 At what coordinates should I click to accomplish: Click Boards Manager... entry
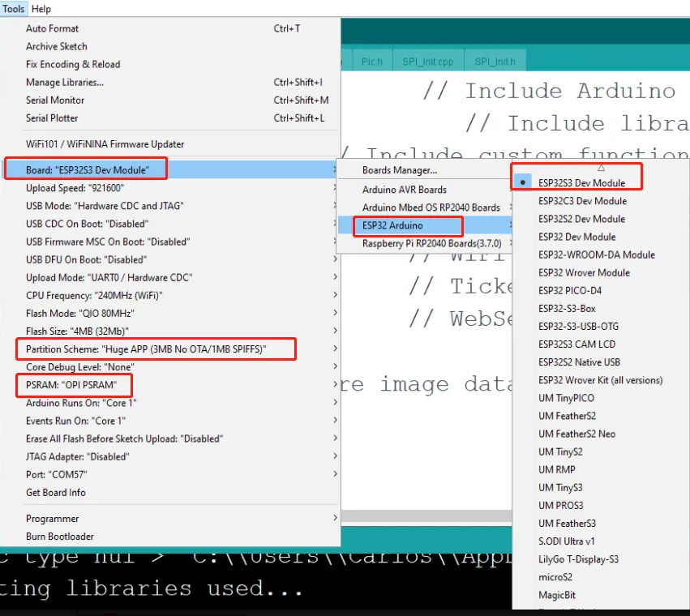[x=399, y=170]
